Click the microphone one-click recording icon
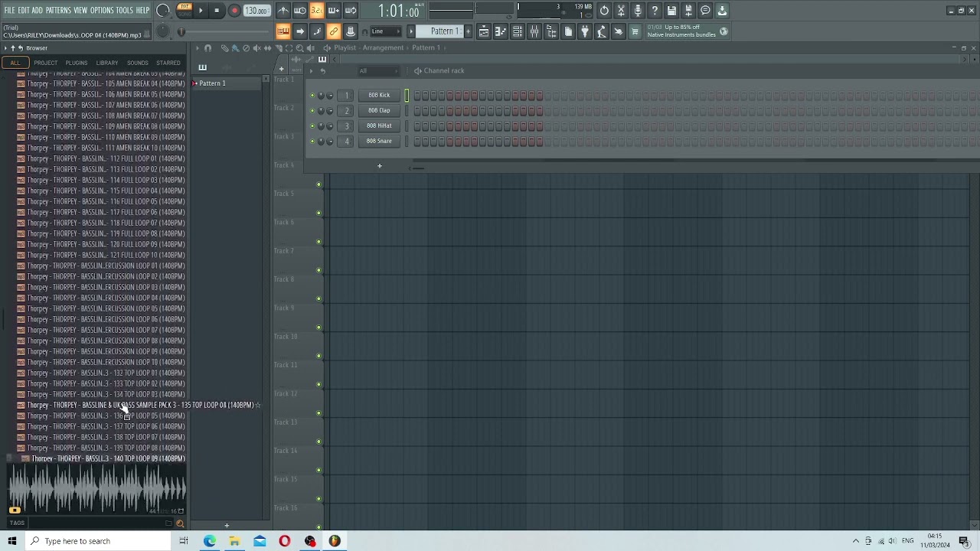980x551 pixels. pos(638,11)
